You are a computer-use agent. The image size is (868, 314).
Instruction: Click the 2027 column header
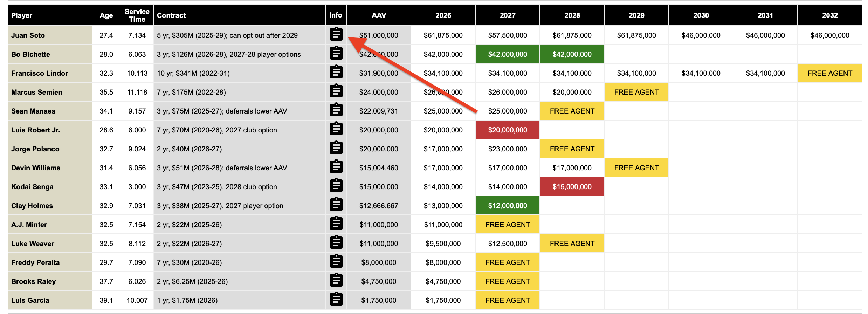pos(507,15)
